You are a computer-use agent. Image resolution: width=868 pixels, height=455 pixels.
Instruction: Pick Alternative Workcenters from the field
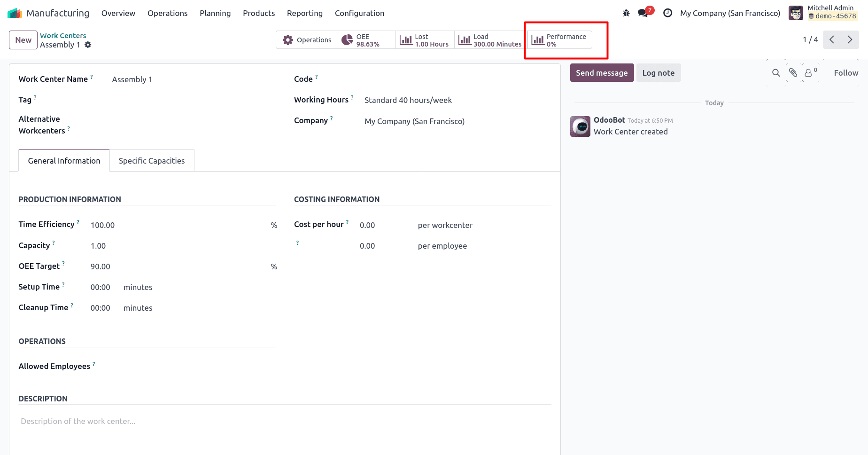tap(141, 125)
